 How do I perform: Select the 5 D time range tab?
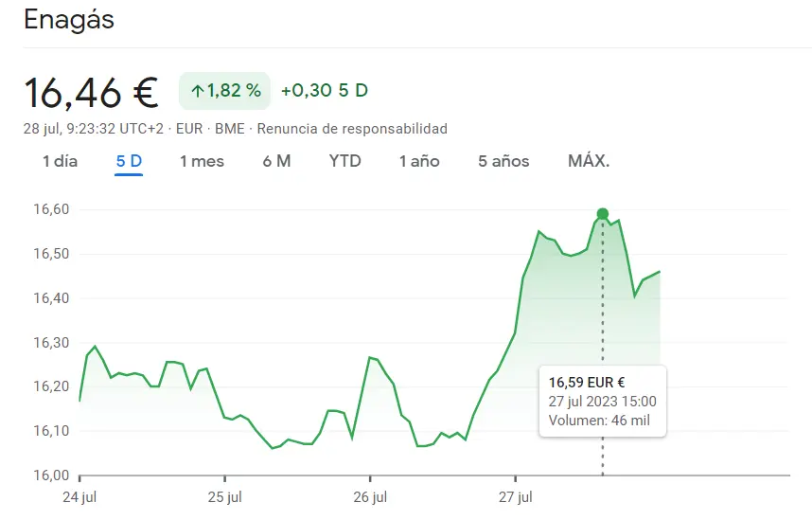pyautogui.click(x=129, y=161)
